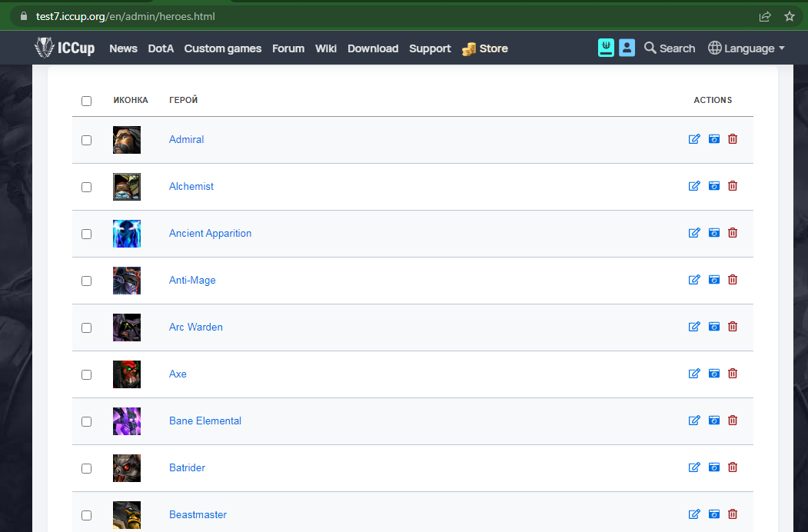Edit the Batrider hero entry

694,467
